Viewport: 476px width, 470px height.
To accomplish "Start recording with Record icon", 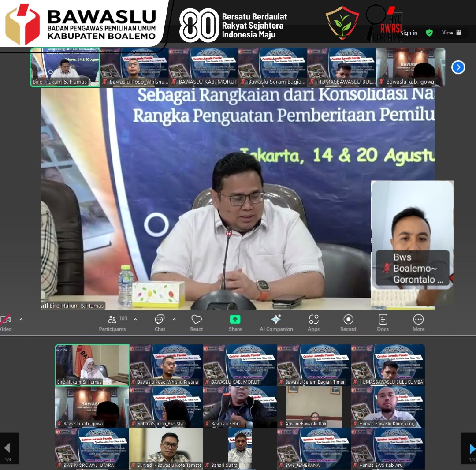I will (x=348, y=319).
